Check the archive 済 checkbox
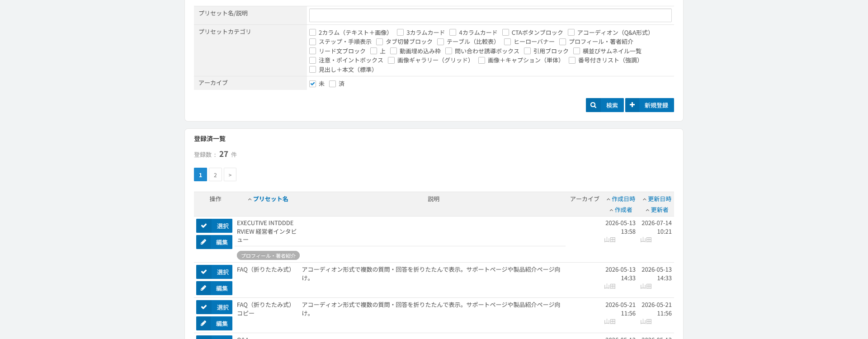 [x=332, y=84]
